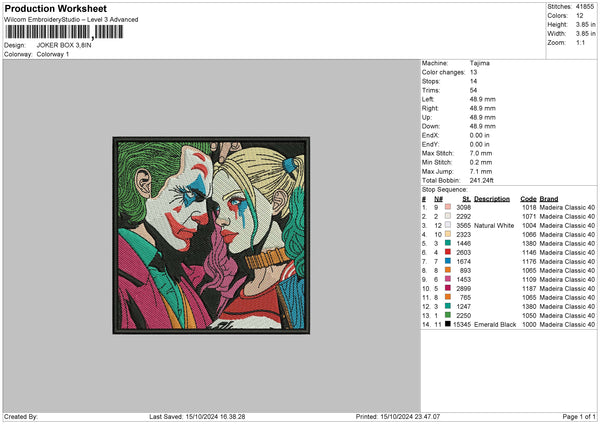This screenshot has width=600, height=424.
Task: Click the Color changes value 13
Action: [x=473, y=72]
